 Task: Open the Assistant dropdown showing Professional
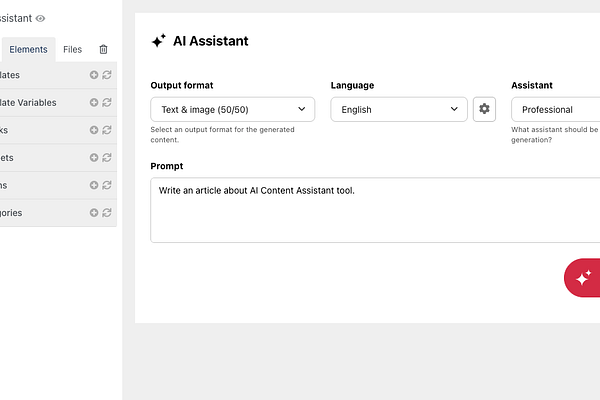coord(556,109)
